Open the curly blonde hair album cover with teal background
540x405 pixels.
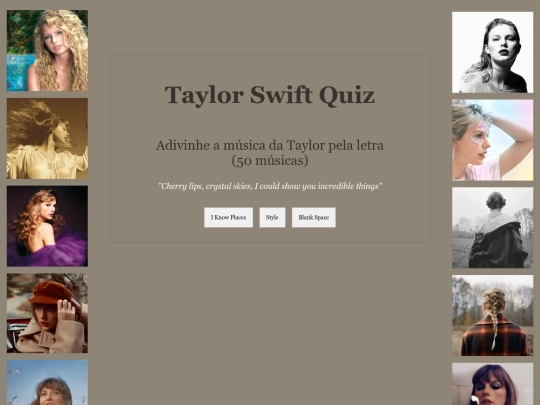(x=47, y=51)
